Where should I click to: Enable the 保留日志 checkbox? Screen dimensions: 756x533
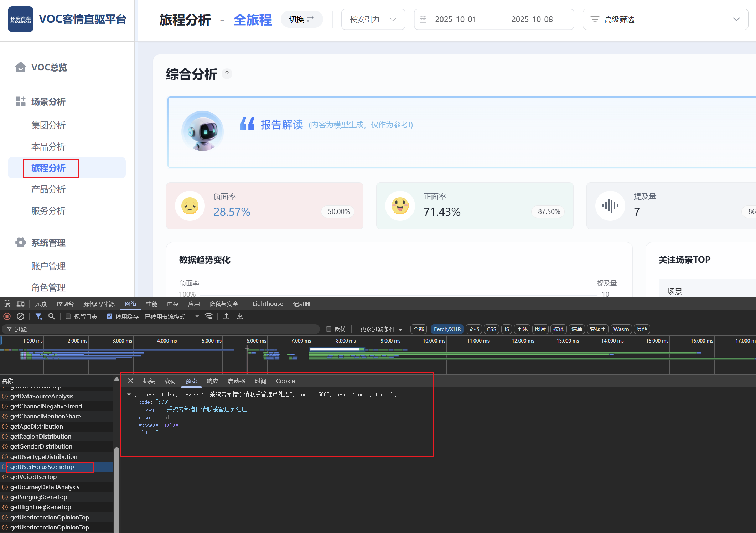(68, 316)
